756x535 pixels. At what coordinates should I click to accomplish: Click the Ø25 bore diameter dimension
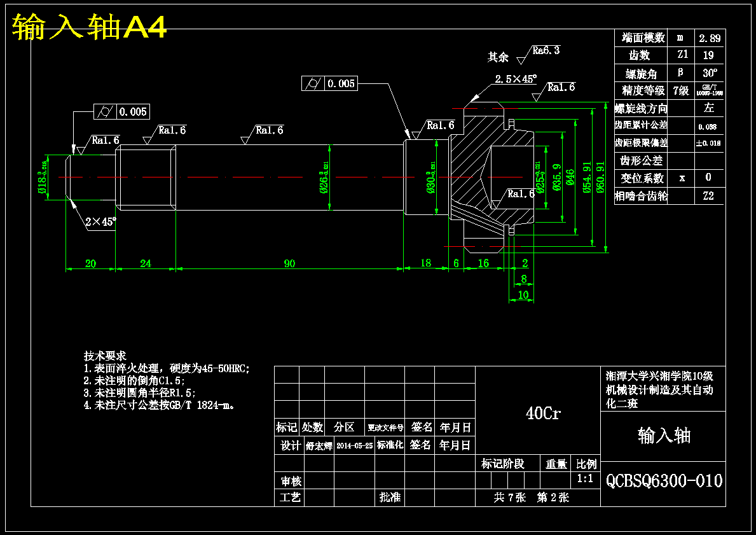[540, 177]
